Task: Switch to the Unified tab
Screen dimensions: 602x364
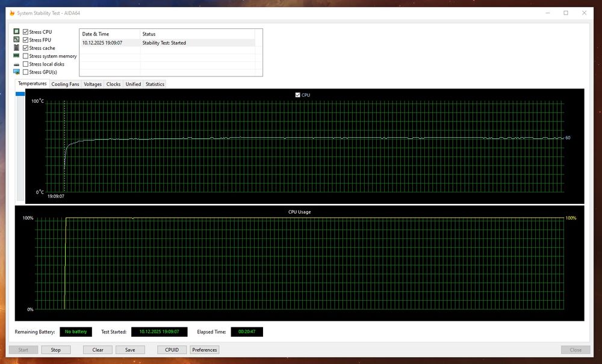Action: point(133,84)
